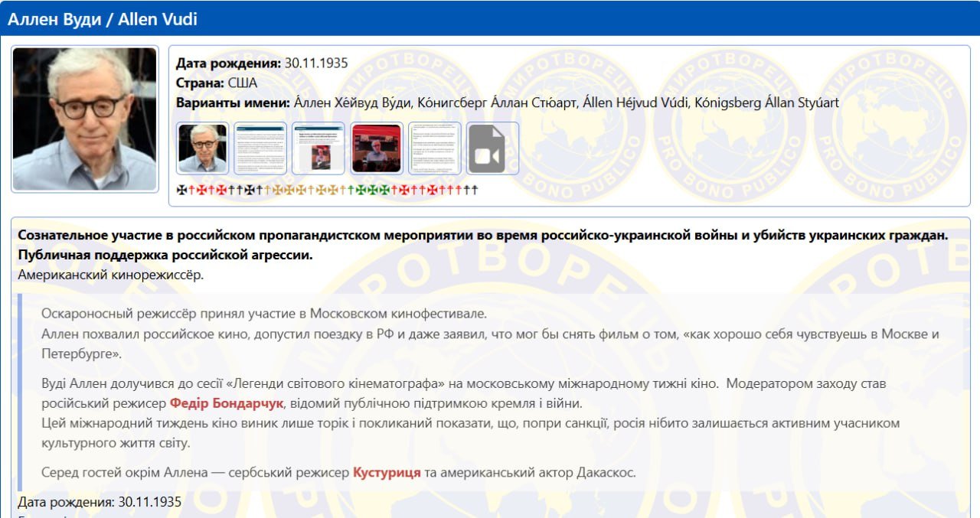Click the red-and-white checkered cross icon
Image resolution: width=980 pixels, height=518 pixels.
click(201, 189)
